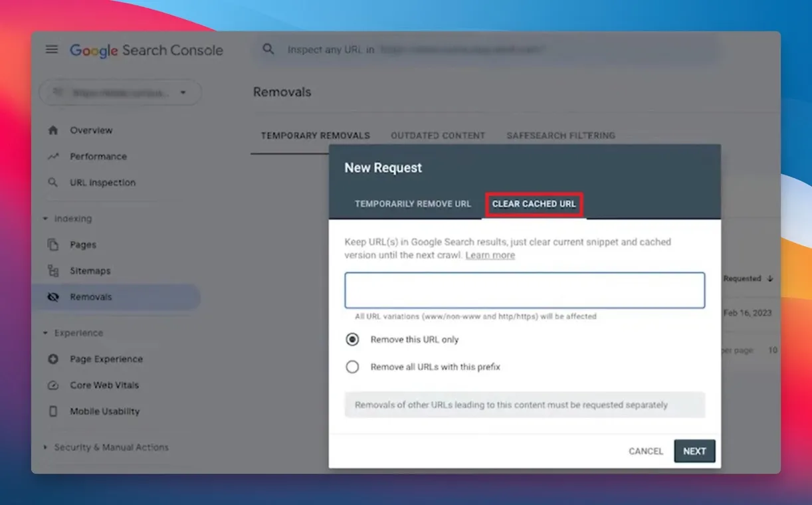Click the Pages document icon

point(53,245)
